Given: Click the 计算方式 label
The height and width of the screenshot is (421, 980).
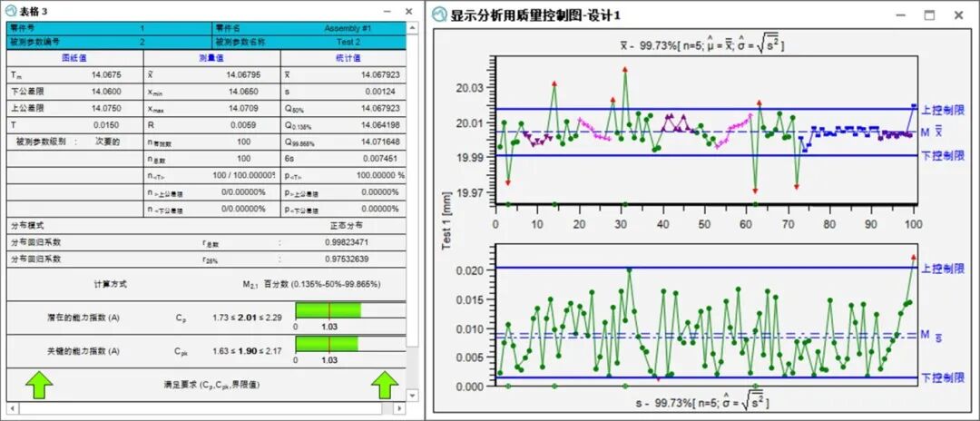Looking at the screenshot, I should coord(110,284).
